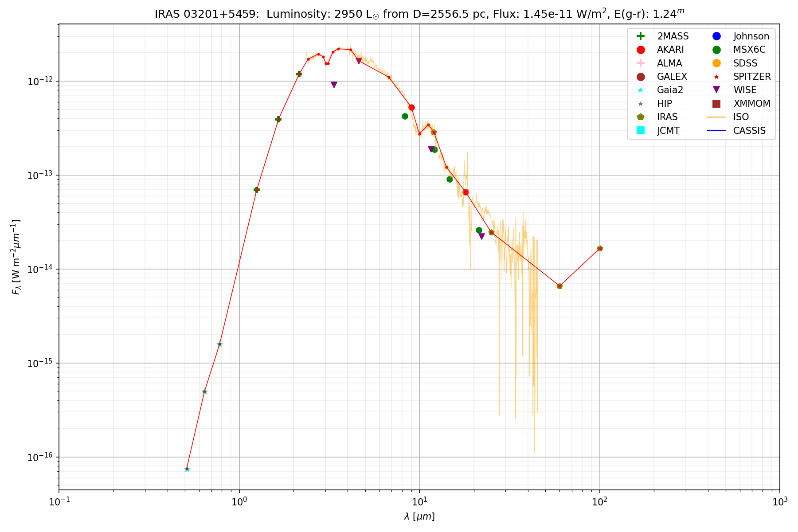
Task: Click the SDSS legend label text
Action: click(745, 63)
